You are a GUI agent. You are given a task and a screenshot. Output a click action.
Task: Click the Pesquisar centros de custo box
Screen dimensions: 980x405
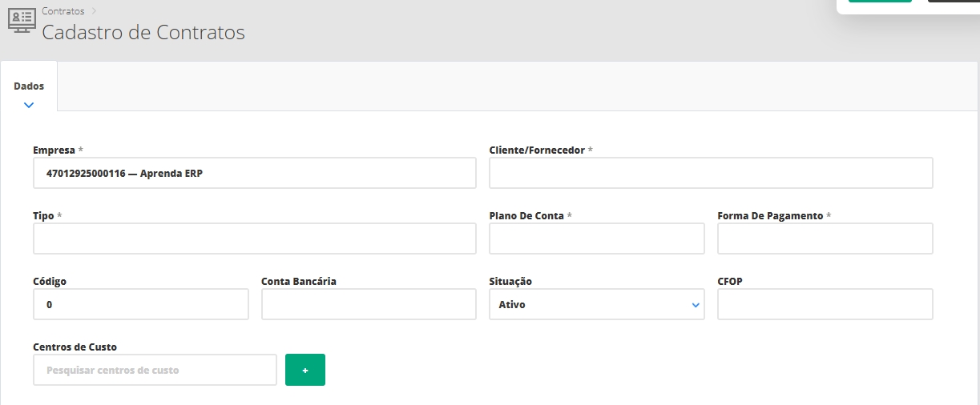(155, 370)
